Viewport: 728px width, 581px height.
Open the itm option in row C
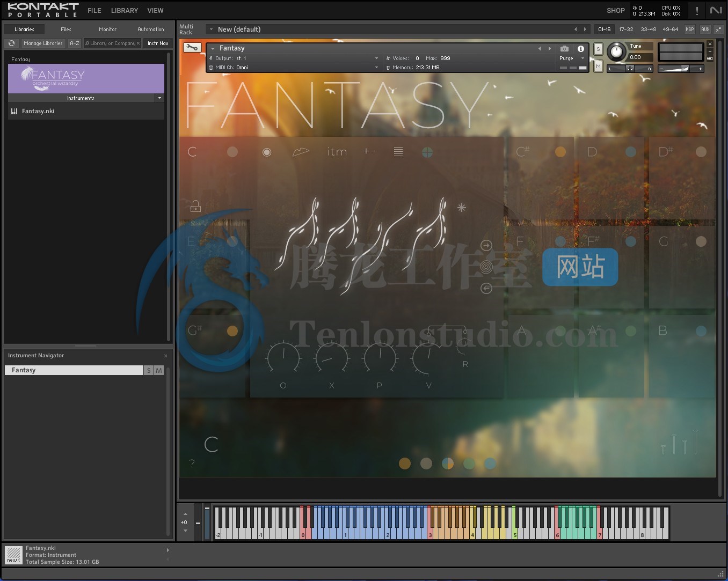pyautogui.click(x=337, y=152)
